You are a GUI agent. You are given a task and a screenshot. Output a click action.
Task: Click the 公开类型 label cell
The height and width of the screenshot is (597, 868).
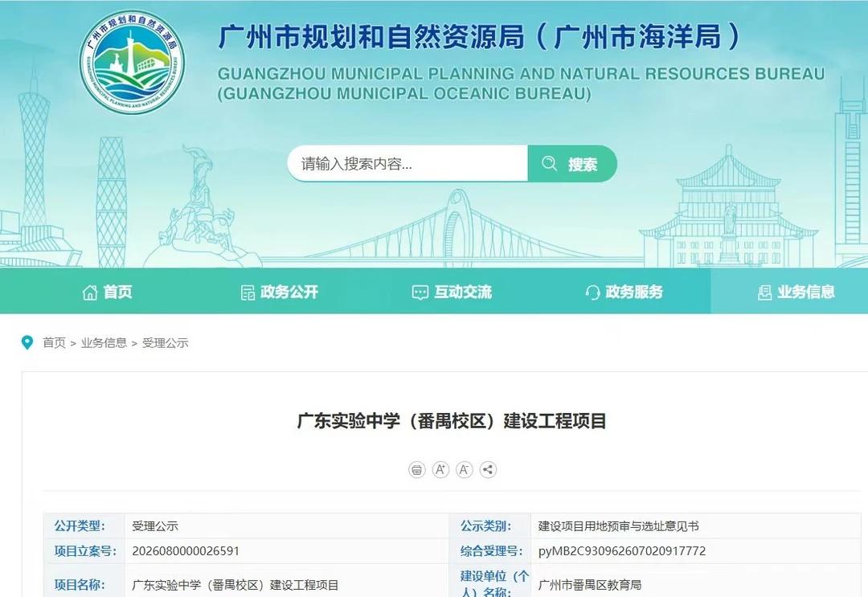[x=84, y=525]
